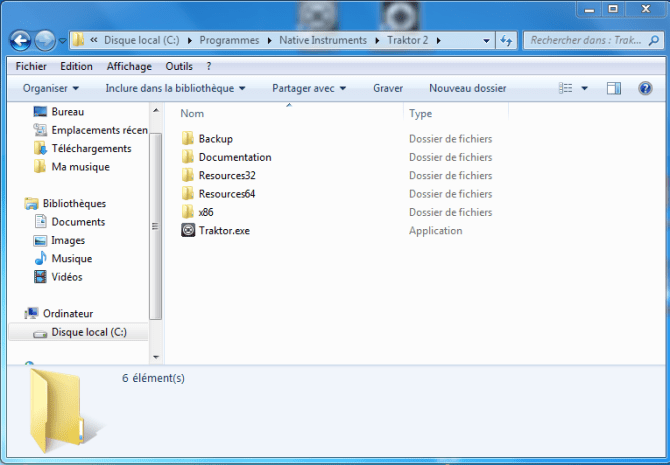The width and height of the screenshot is (670, 465).
Task: Expand arrow after Disque local (C:) breadcrumb
Action: 190,41
